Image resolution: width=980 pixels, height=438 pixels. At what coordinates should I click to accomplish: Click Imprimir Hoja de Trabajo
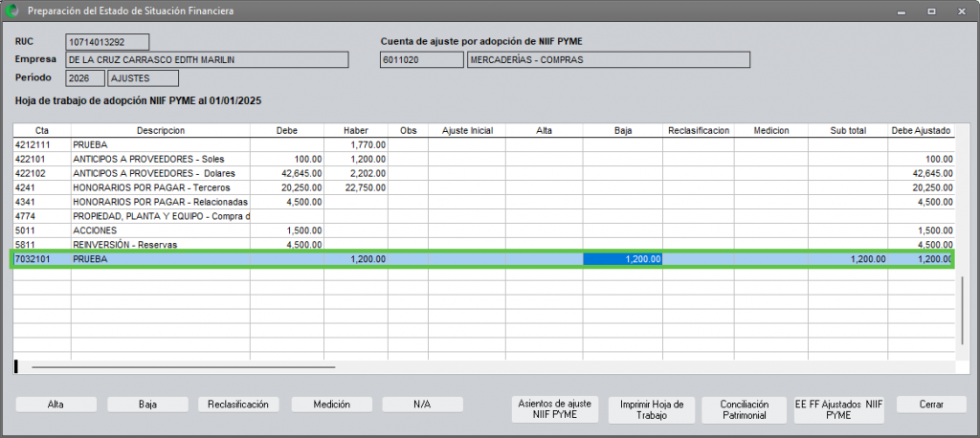click(652, 409)
